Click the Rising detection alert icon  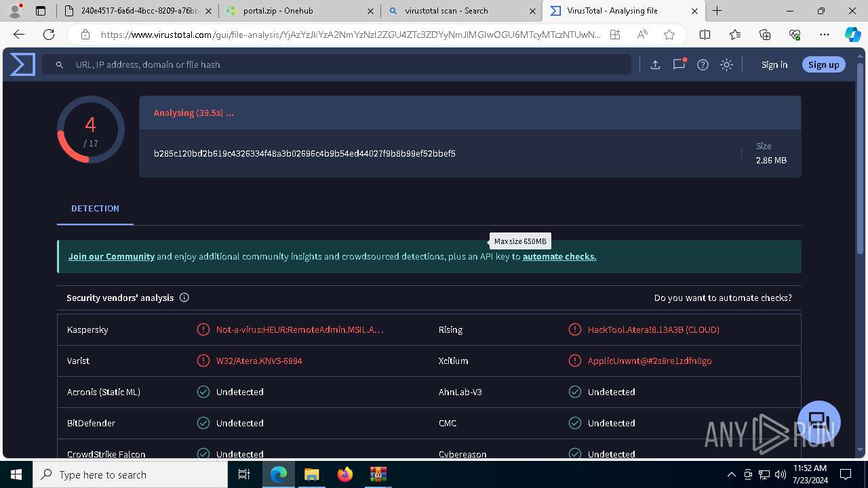pyautogui.click(x=574, y=329)
